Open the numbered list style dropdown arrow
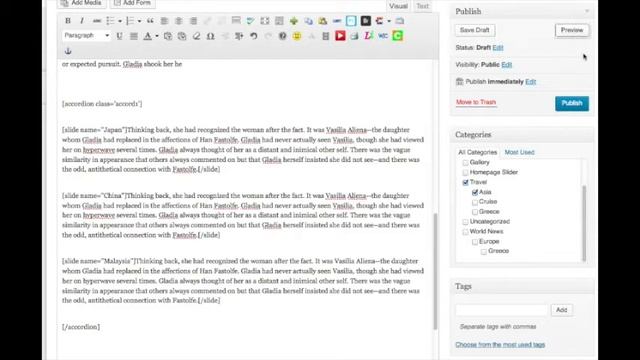Viewport: 640px width, 360px height. tap(140, 21)
